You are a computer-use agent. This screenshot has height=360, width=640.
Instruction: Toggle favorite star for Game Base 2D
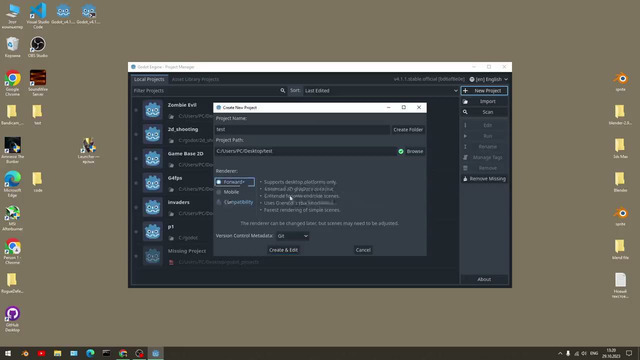136,159
